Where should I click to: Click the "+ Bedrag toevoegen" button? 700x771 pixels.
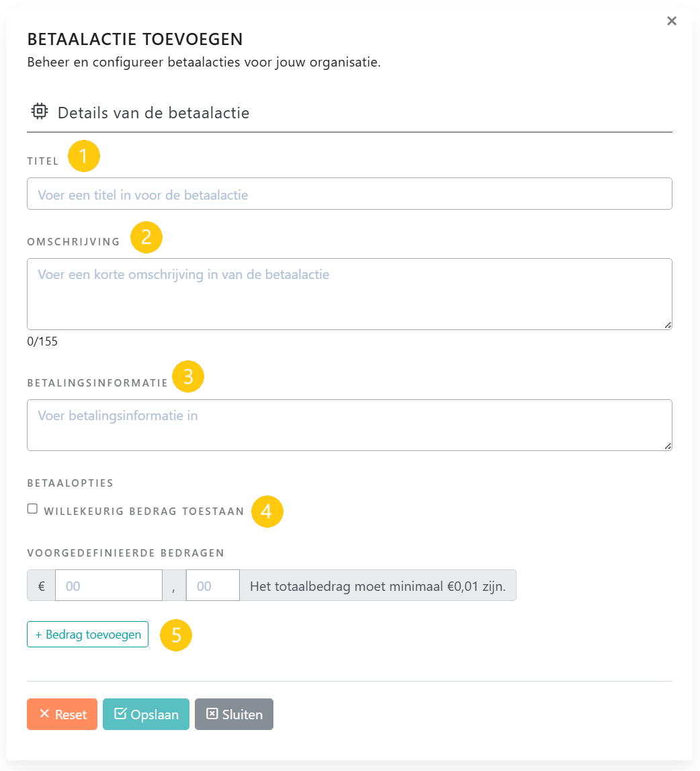[x=87, y=634]
